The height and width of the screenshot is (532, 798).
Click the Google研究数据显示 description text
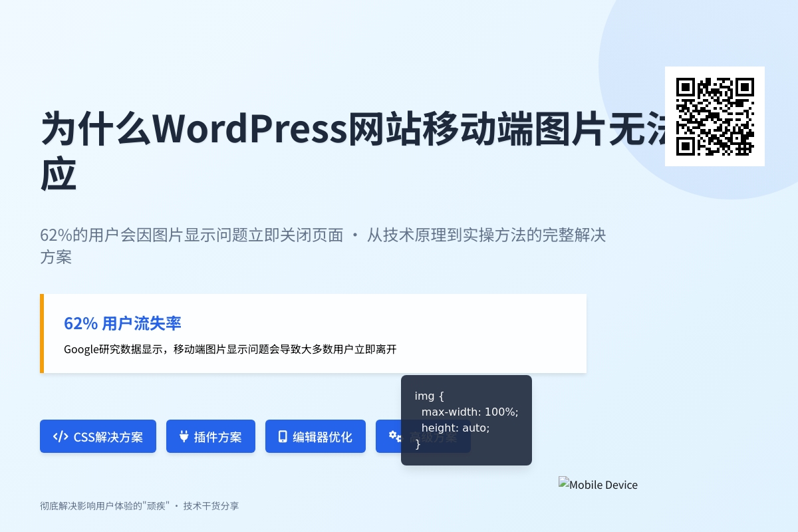click(230, 349)
